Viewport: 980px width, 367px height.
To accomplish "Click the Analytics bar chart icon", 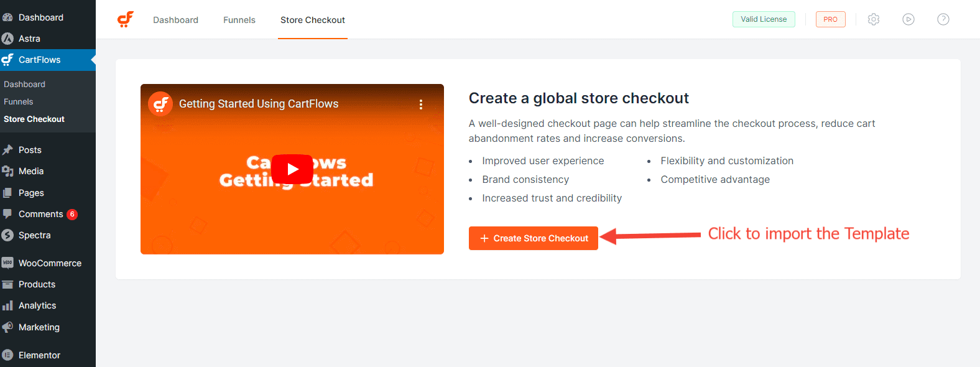I will 7,305.
